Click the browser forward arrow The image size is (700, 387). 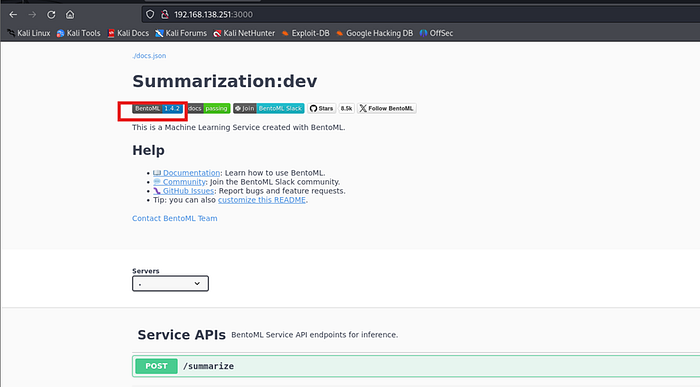coord(32,15)
